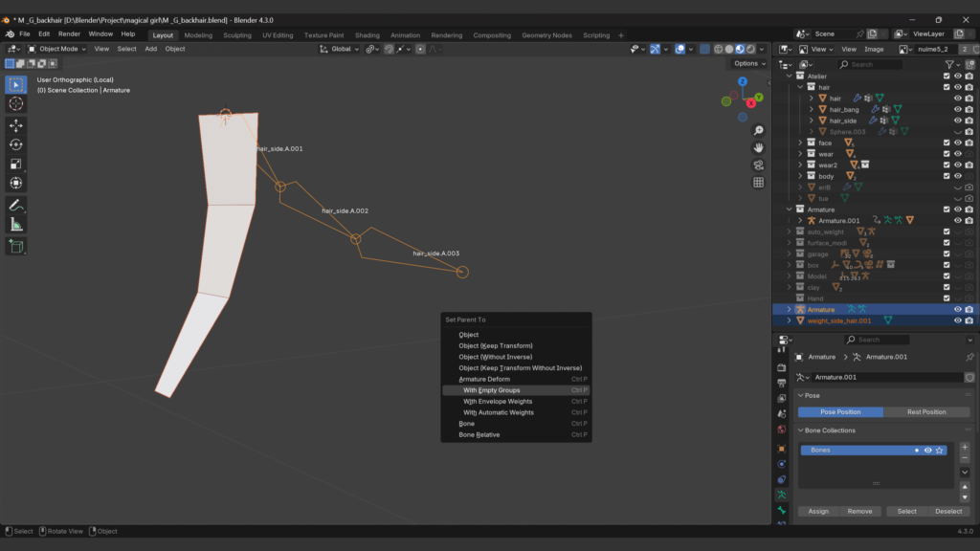Choose With Automatic Weights from parent menu
The width and height of the screenshot is (980, 551).
pyautogui.click(x=498, y=412)
